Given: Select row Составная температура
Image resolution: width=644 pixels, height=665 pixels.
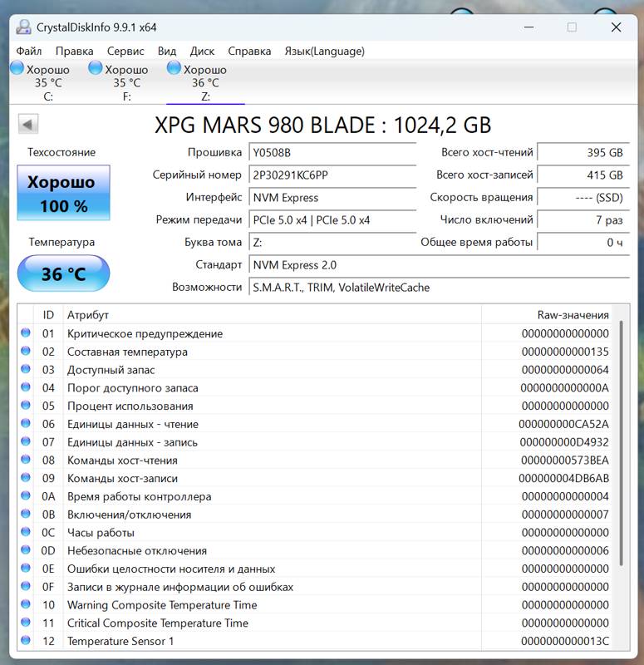Looking at the screenshot, I should 315,352.
